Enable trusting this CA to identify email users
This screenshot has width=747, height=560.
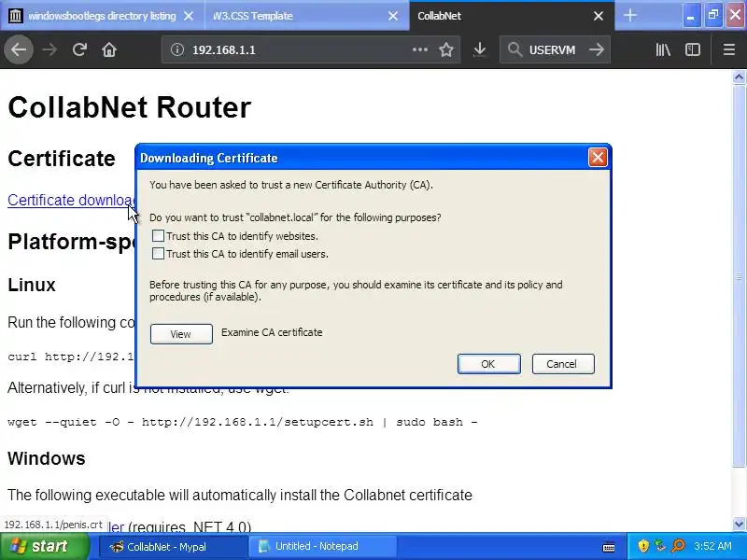(158, 253)
